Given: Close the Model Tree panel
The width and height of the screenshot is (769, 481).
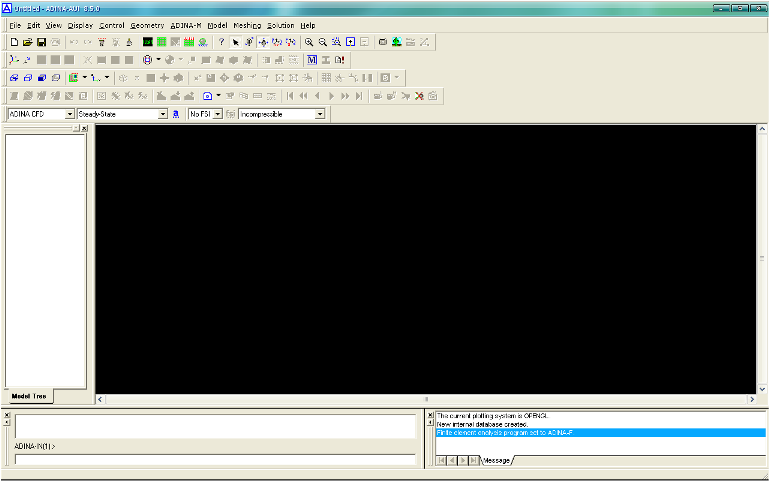Looking at the screenshot, I should pos(84,128).
